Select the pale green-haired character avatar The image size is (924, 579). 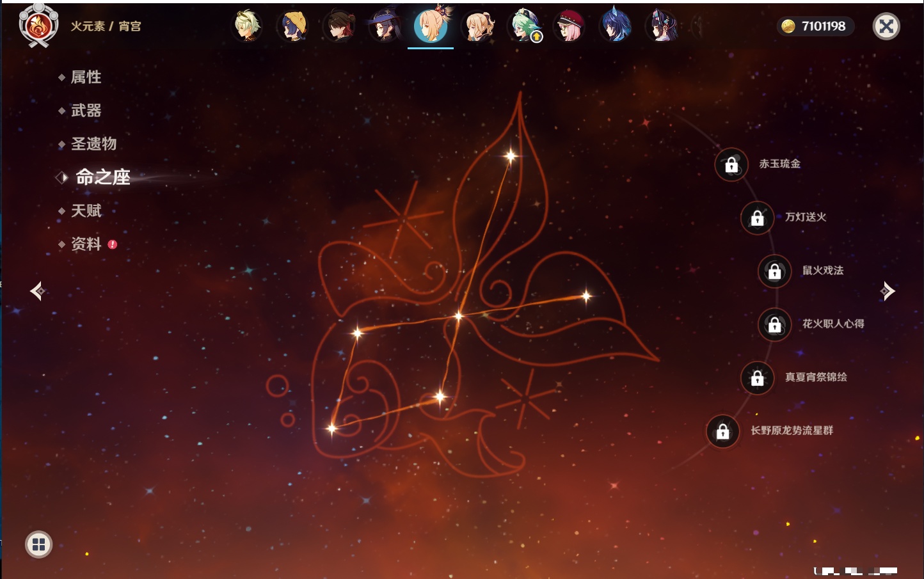tap(246, 26)
